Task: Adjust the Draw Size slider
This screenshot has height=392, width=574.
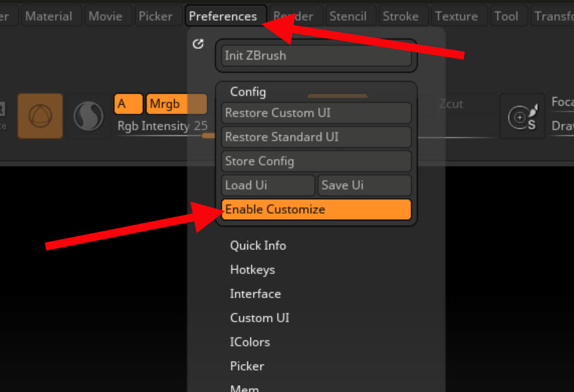Action: click(x=563, y=126)
